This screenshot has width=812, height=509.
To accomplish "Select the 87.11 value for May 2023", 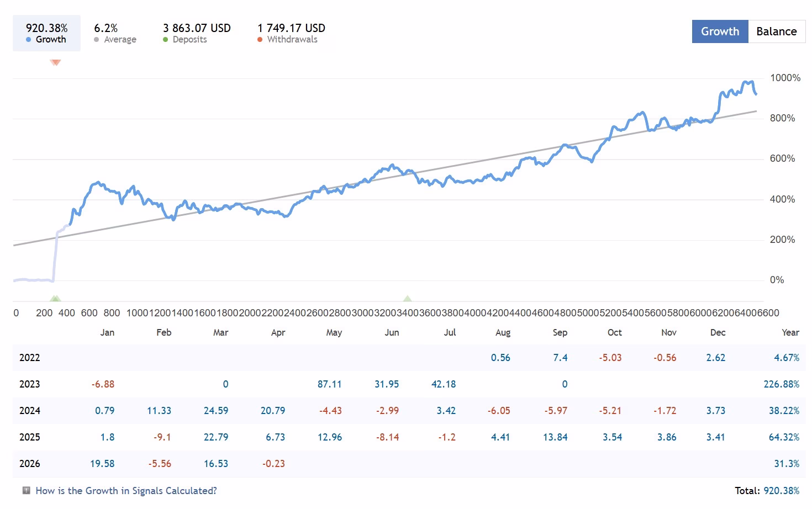I will point(329,384).
